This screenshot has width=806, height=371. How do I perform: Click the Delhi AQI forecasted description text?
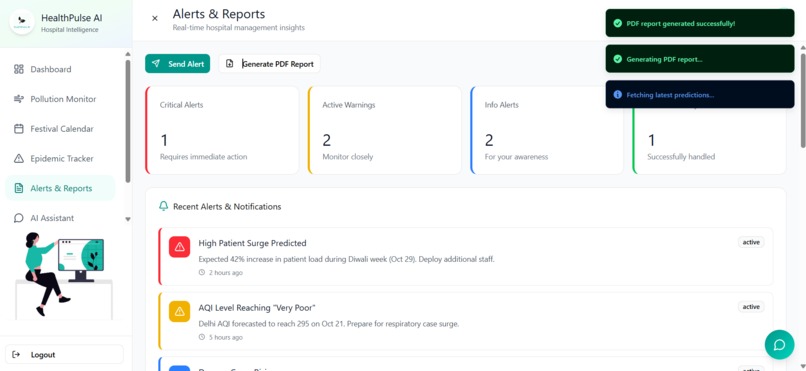point(328,324)
